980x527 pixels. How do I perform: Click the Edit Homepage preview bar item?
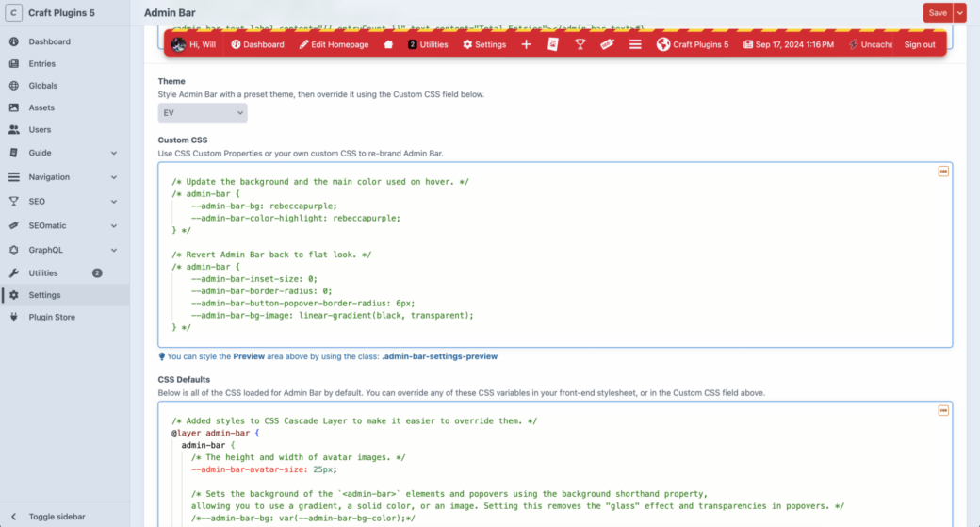[x=334, y=44]
